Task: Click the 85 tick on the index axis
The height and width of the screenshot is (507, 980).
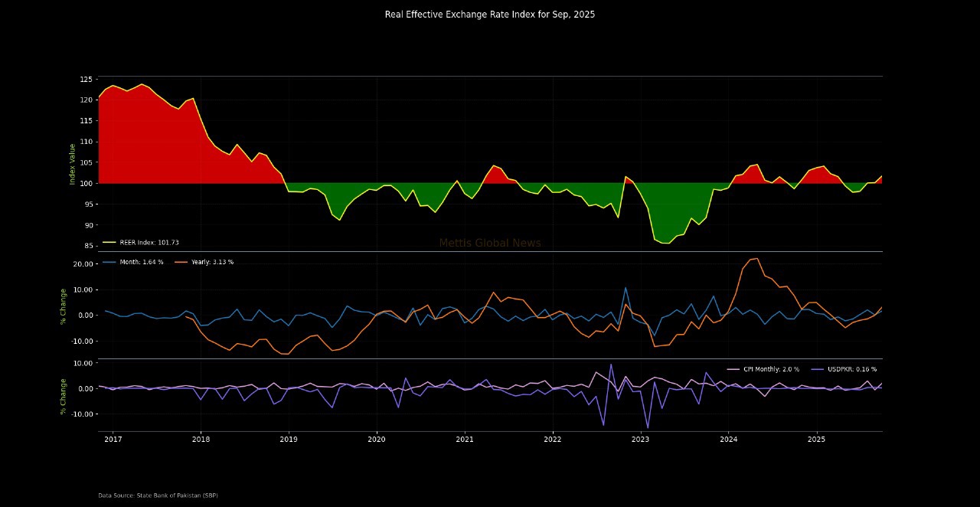Action: (87, 246)
